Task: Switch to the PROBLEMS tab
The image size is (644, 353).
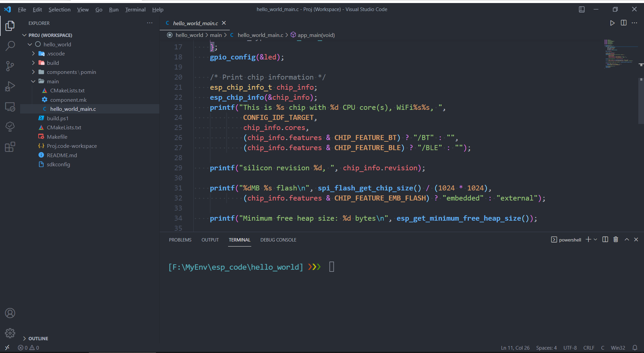Action: pyautogui.click(x=180, y=240)
